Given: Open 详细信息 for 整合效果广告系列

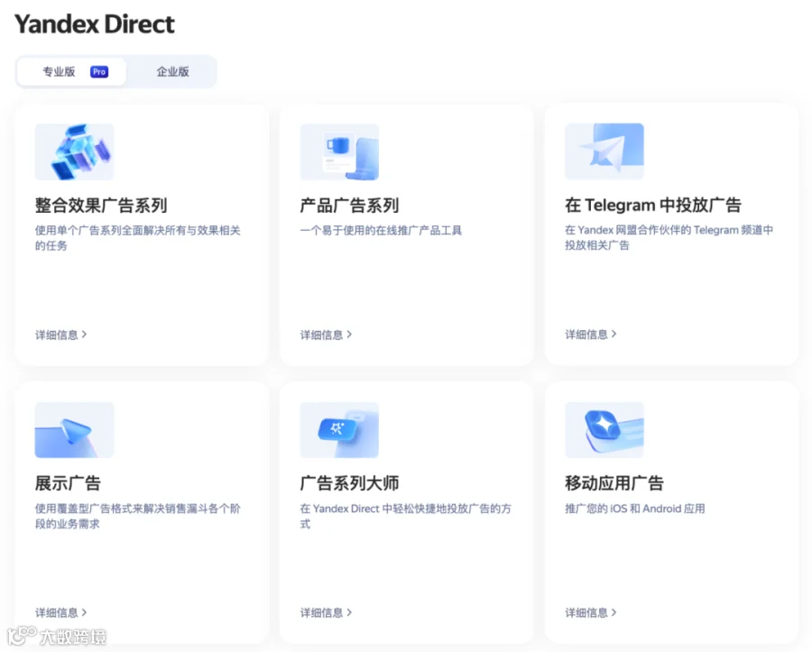Looking at the screenshot, I should coord(61,335).
